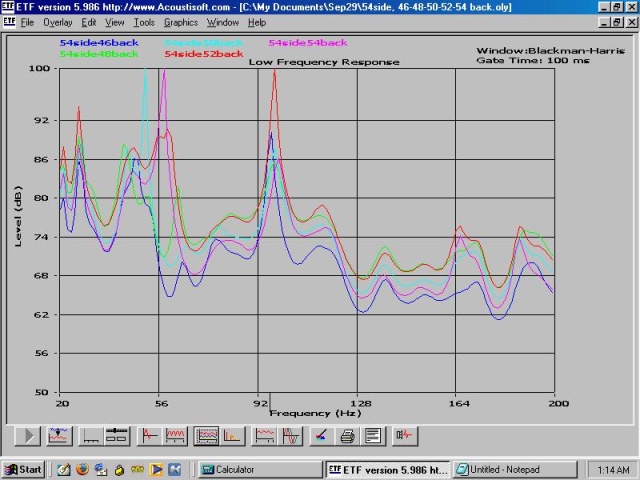This screenshot has height=480, width=640.
Task: Switch to Calculator in the taskbar
Action: pyautogui.click(x=260, y=470)
